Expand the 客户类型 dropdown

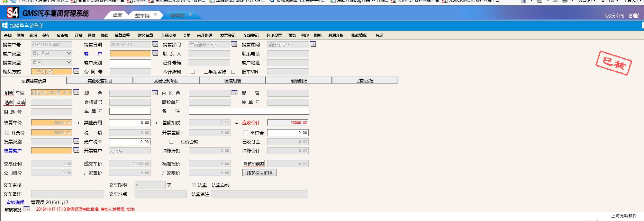(x=69, y=53)
